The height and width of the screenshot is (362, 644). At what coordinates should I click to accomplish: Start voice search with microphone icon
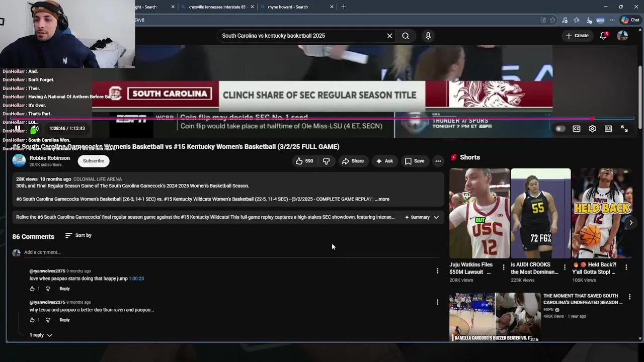pyautogui.click(x=428, y=36)
